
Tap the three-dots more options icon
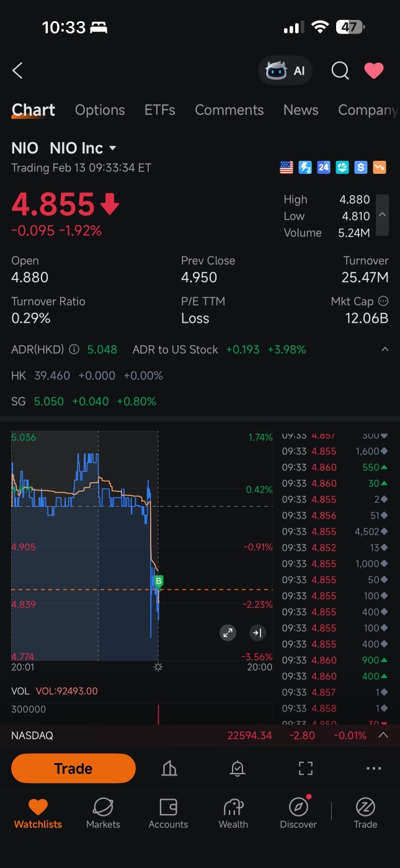[374, 769]
